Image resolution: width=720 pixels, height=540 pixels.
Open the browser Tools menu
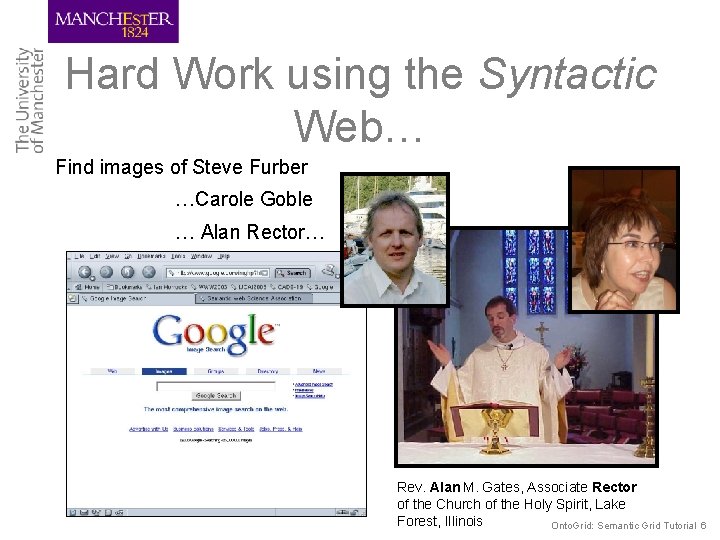(178, 256)
